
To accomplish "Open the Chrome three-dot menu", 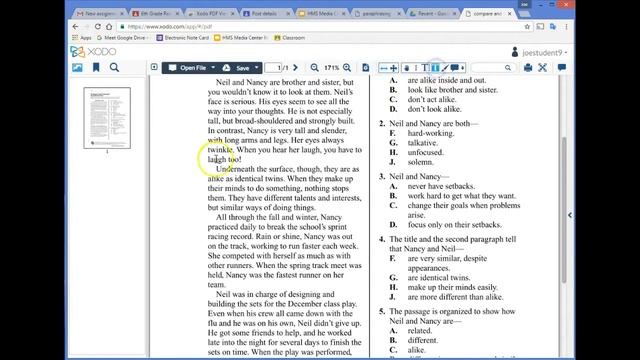I will click(567, 27).
